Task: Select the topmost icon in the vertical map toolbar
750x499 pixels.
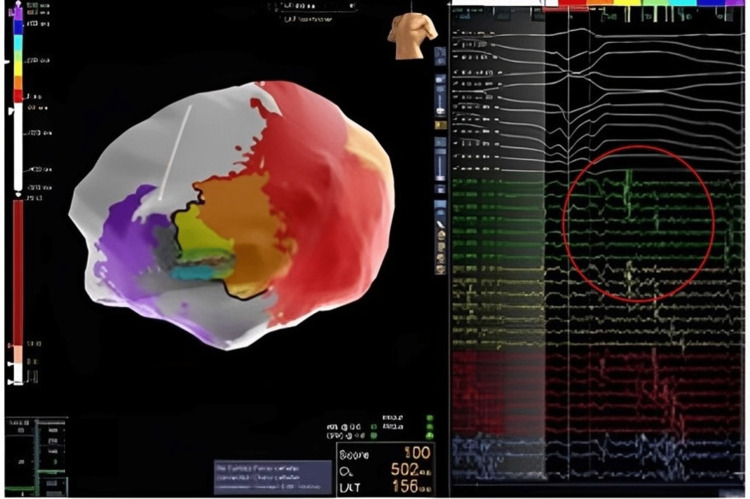Action: pos(440,79)
